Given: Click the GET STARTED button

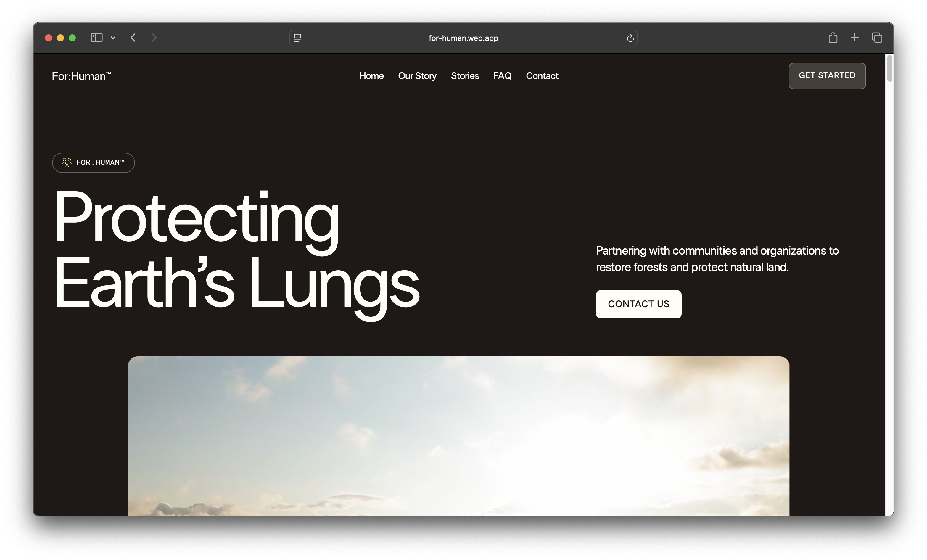Looking at the screenshot, I should coord(827,76).
